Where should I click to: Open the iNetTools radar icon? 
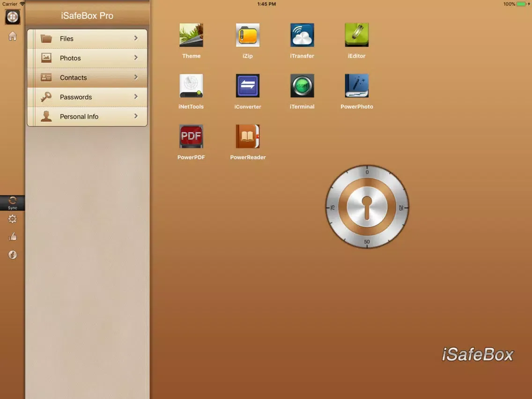[191, 86]
